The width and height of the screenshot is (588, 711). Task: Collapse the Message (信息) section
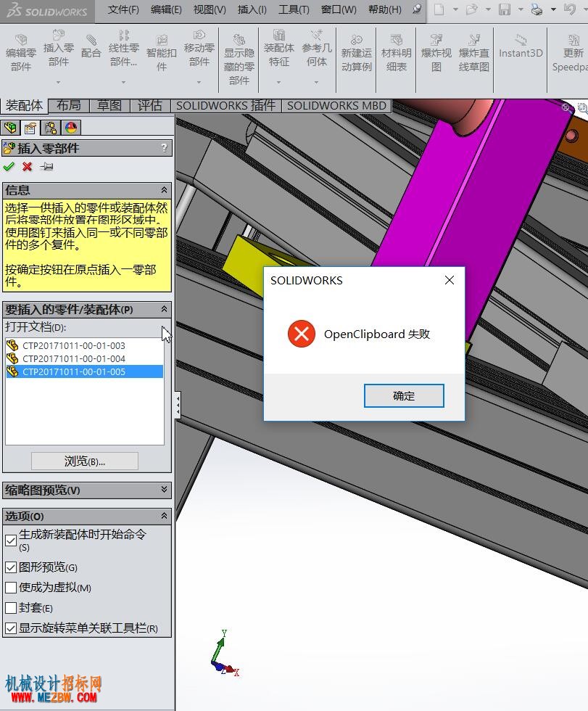click(164, 189)
